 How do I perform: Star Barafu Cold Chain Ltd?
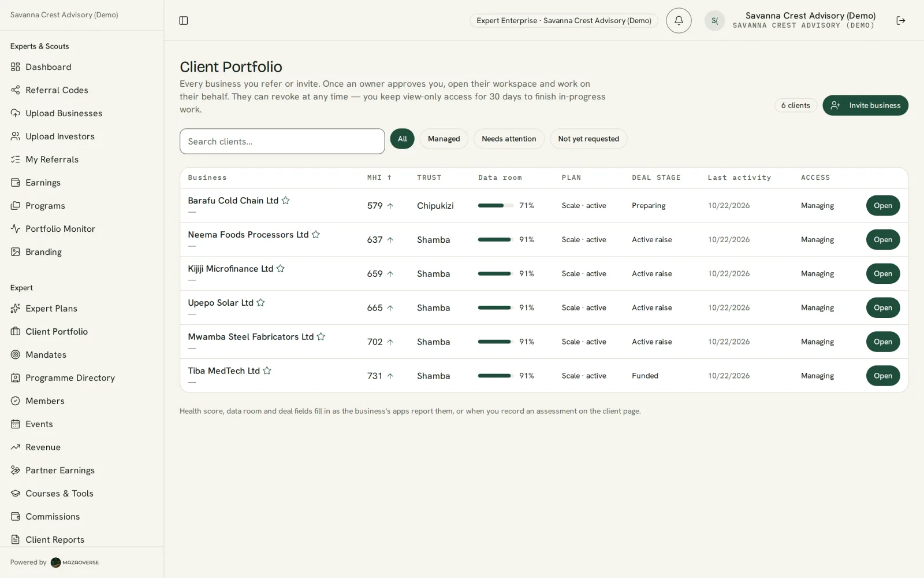(x=285, y=201)
